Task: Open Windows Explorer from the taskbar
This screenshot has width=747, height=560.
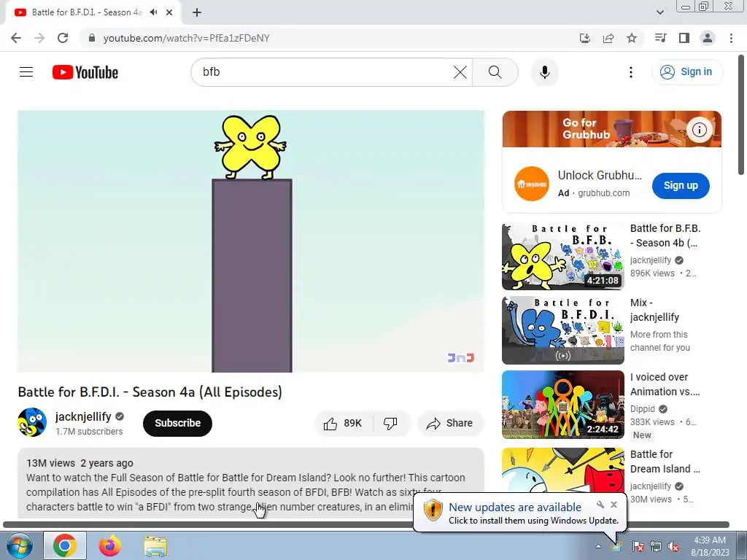Action: [x=155, y=546]
